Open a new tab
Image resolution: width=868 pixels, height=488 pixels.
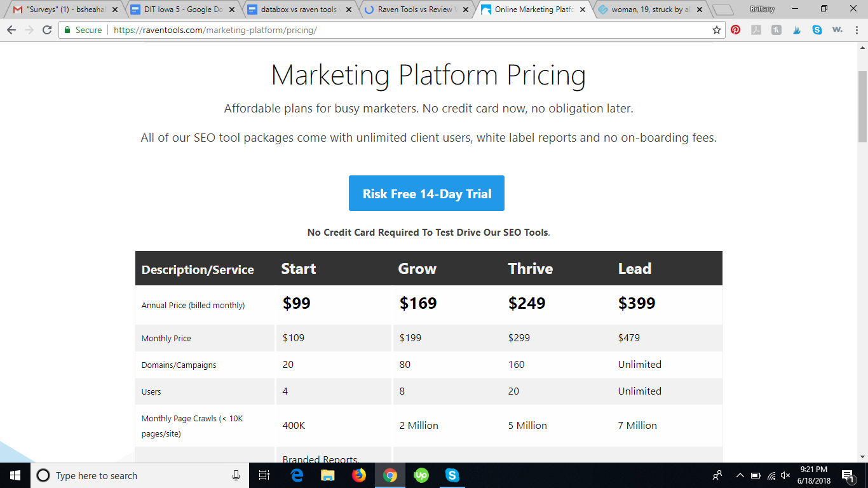pyautogui.click(x=722, y=10)
